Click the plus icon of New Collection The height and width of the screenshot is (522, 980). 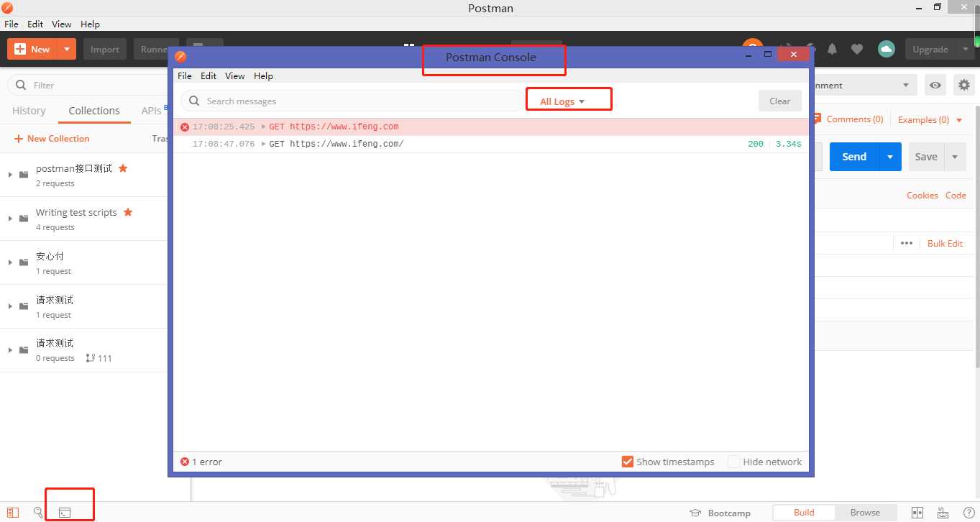tap(19, 139)
